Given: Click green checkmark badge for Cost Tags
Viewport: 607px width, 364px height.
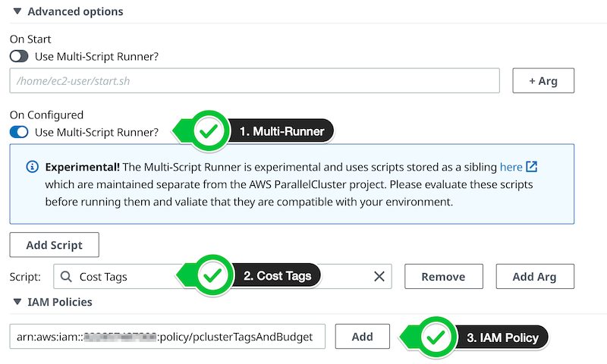Looking at the screenshot, I should coord(212,275).
